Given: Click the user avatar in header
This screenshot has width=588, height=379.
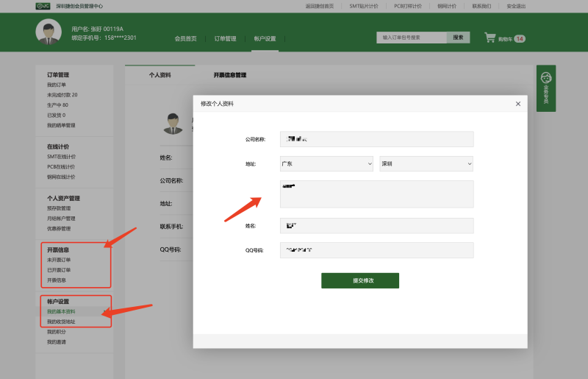Looking at the screenshot, I should point(49,32).
